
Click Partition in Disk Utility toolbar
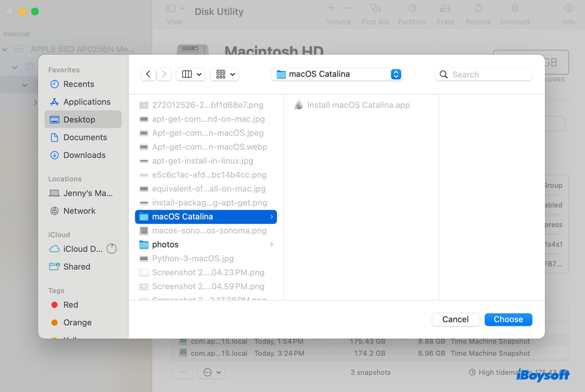[x=412, y=14]
